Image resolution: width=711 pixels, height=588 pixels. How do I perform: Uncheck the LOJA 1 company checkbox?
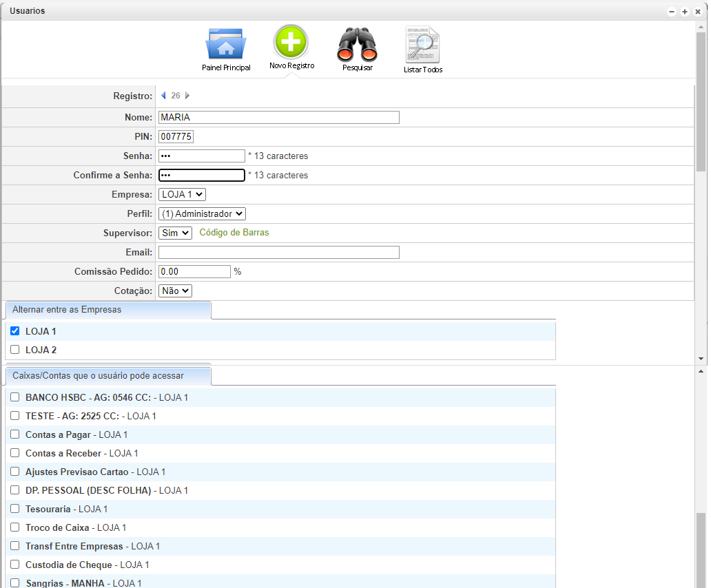tap(15, 331)
